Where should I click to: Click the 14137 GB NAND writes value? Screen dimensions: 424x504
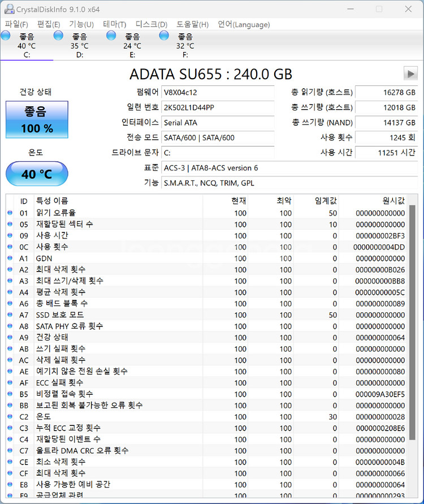(387, 122)
